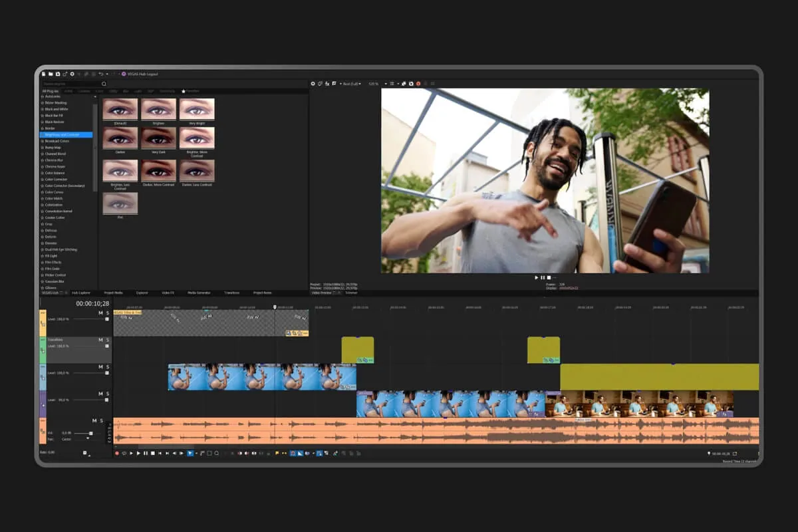Mute the purple fourth video track

point(101,394)
